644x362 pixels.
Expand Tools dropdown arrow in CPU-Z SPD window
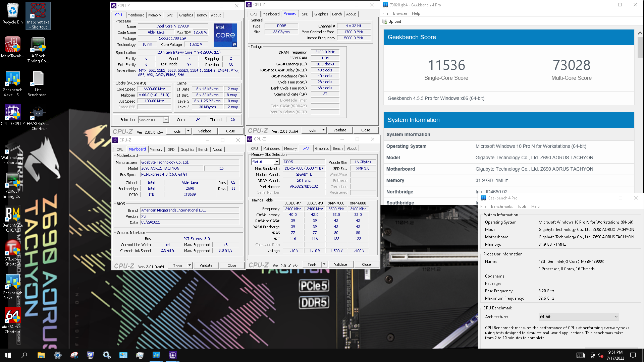pos(324,264)
